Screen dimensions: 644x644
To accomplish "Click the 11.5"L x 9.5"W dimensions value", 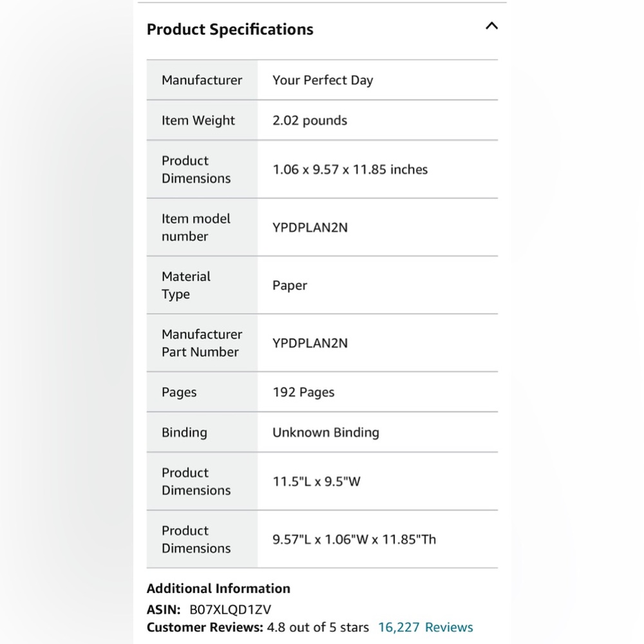I will point(316,481).
